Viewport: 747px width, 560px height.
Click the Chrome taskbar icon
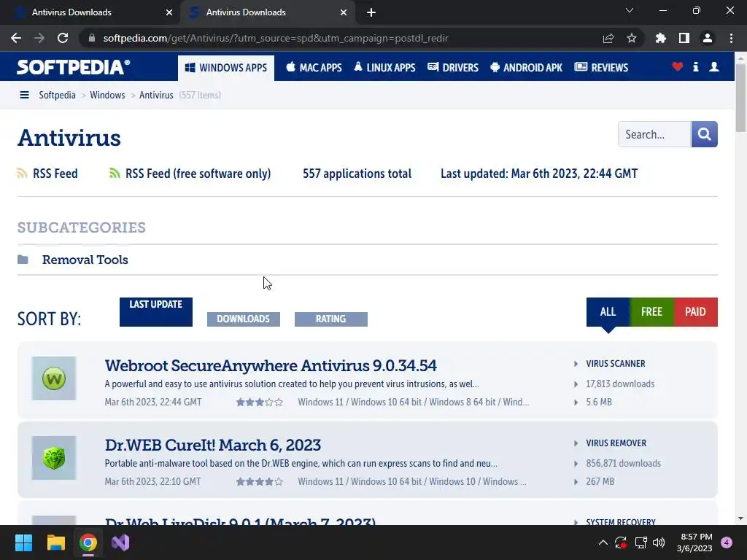click(88, 542)
